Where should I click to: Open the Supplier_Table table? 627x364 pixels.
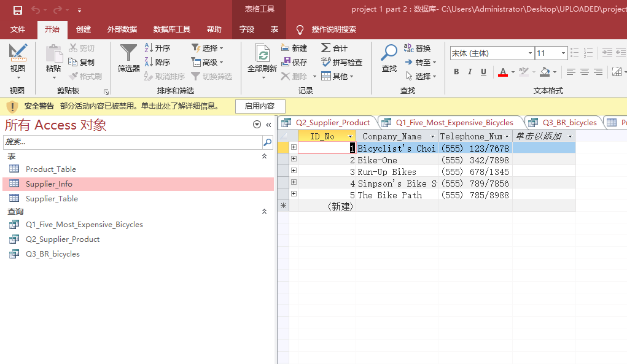tap(138, 199)
